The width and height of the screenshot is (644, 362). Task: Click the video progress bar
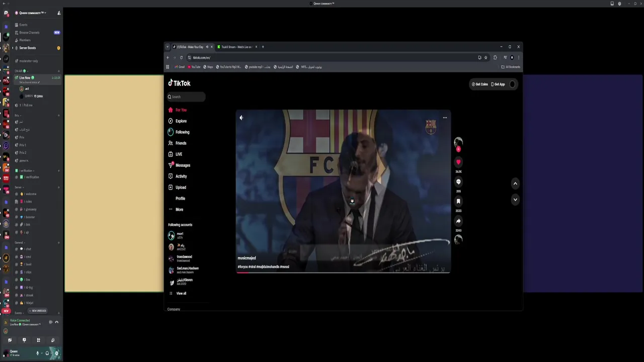click(343, 273)
